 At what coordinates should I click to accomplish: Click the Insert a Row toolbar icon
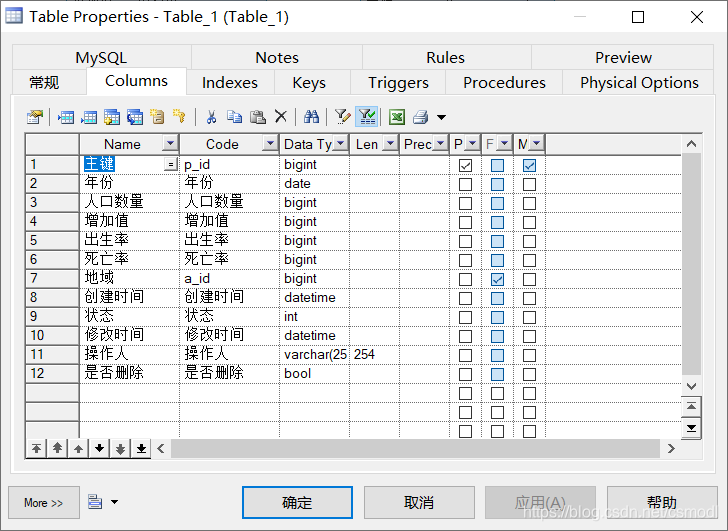click(66, 117)
